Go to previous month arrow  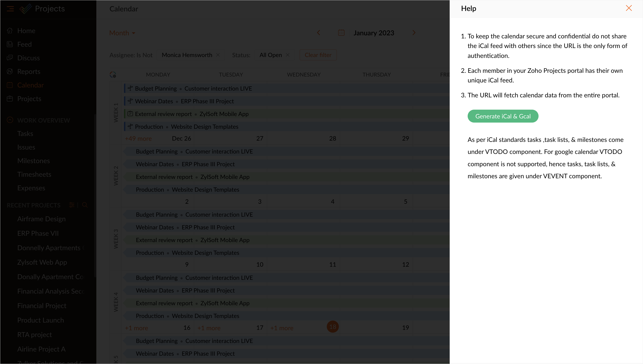click(x=318, y=33)
